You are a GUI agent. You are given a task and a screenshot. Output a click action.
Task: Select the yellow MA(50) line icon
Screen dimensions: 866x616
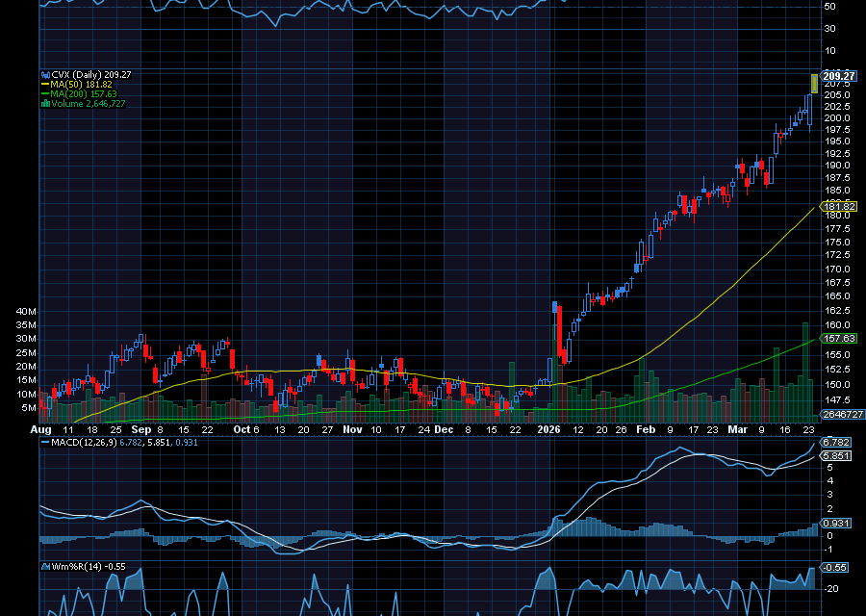44,84
